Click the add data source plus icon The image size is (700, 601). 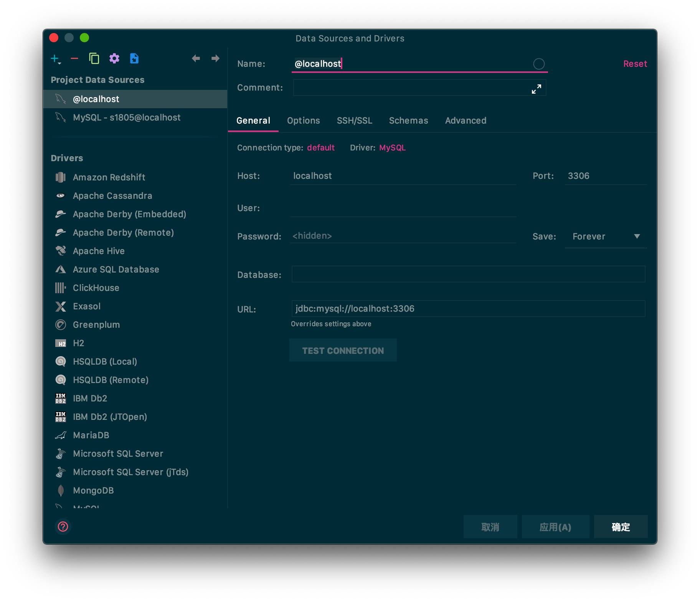click(x=56, y=59)
